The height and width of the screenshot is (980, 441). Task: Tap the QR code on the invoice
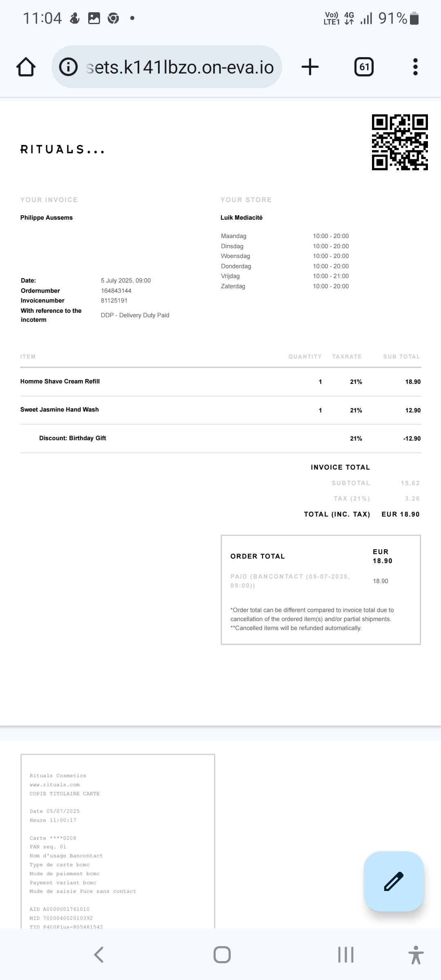(400, 142)
